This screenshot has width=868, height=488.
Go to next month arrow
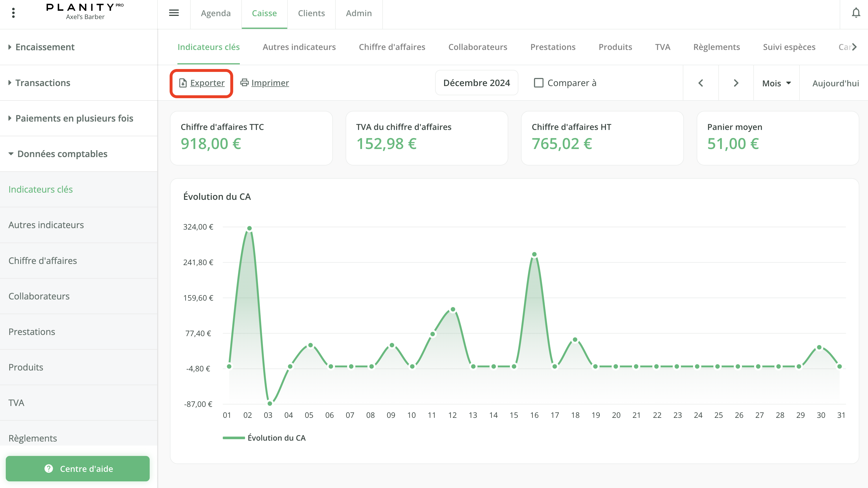[736, 83]
